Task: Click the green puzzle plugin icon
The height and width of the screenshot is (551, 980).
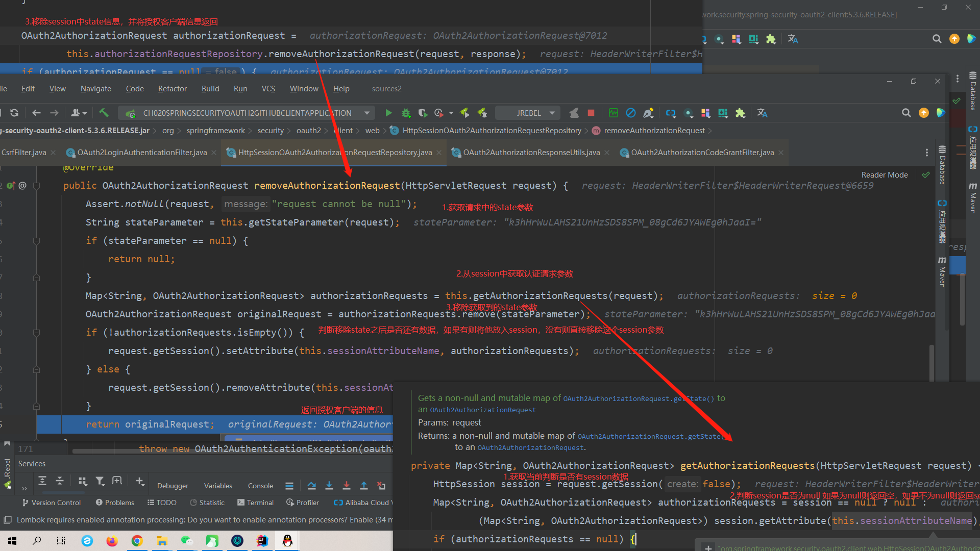Action: tap(740, 113)
